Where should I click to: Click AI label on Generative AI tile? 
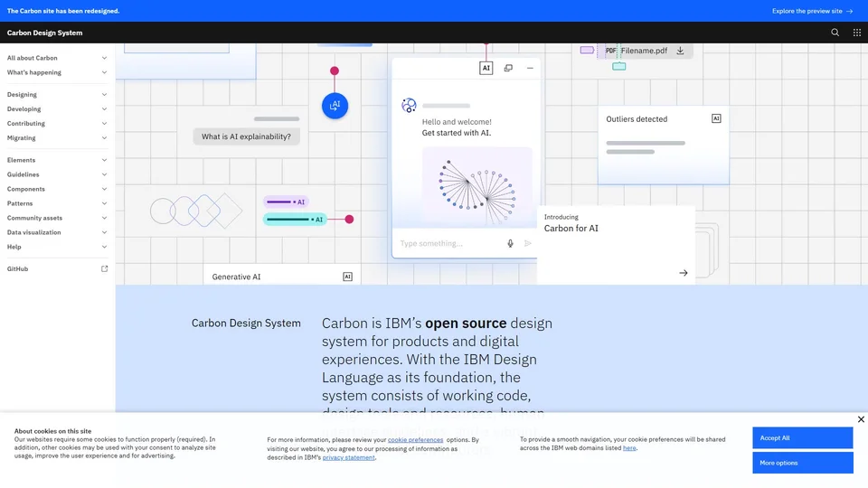[x=347, y=277]
